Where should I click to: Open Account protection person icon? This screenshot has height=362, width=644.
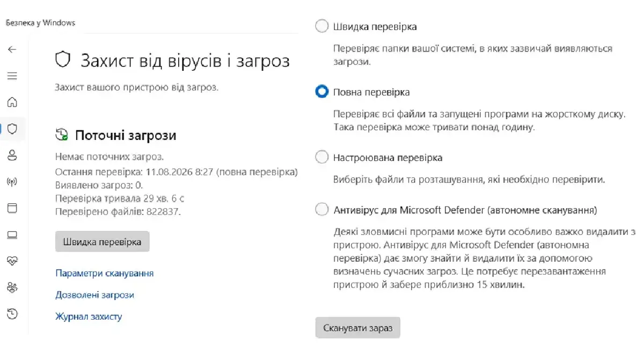(x=12, y=156)
